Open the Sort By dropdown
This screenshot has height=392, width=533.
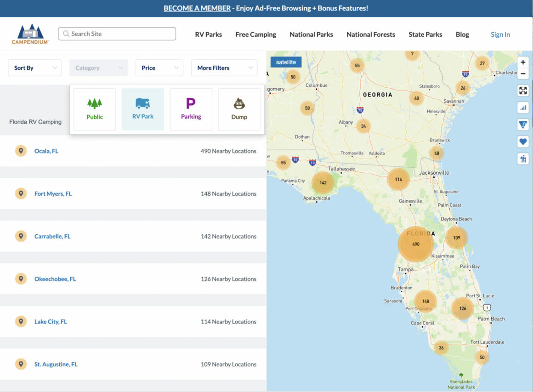pos(34,68)
